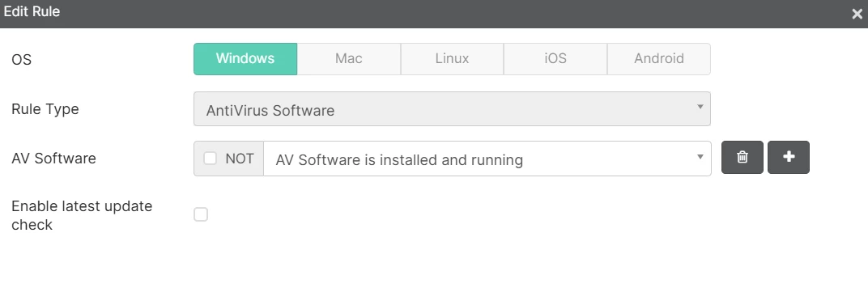Switch OS to Mac
868x292 pixels.
click(349, 58)
